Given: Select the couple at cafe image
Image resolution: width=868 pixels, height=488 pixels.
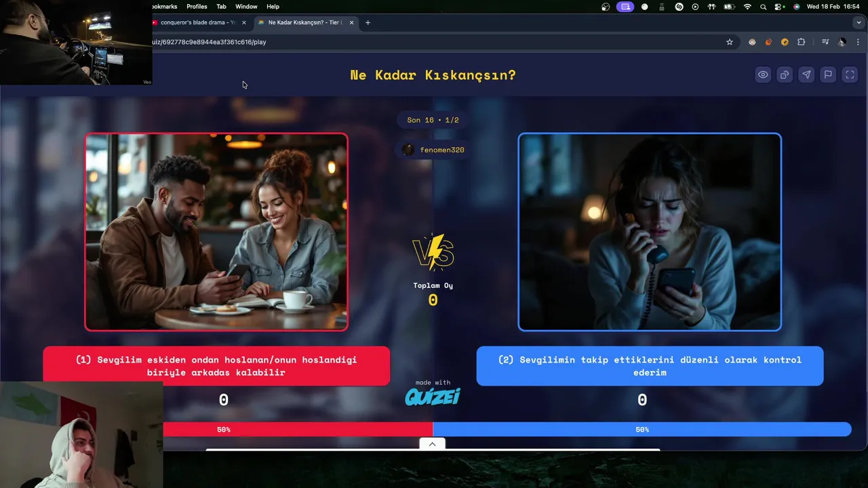Looking at the screenshot, I should tap(216, 232).
